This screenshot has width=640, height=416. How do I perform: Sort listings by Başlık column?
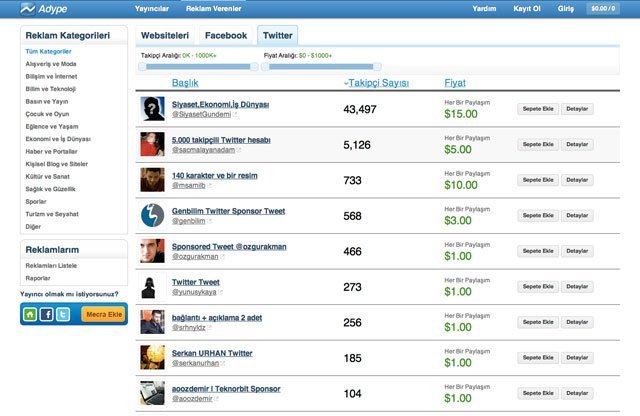coord(184,82)
